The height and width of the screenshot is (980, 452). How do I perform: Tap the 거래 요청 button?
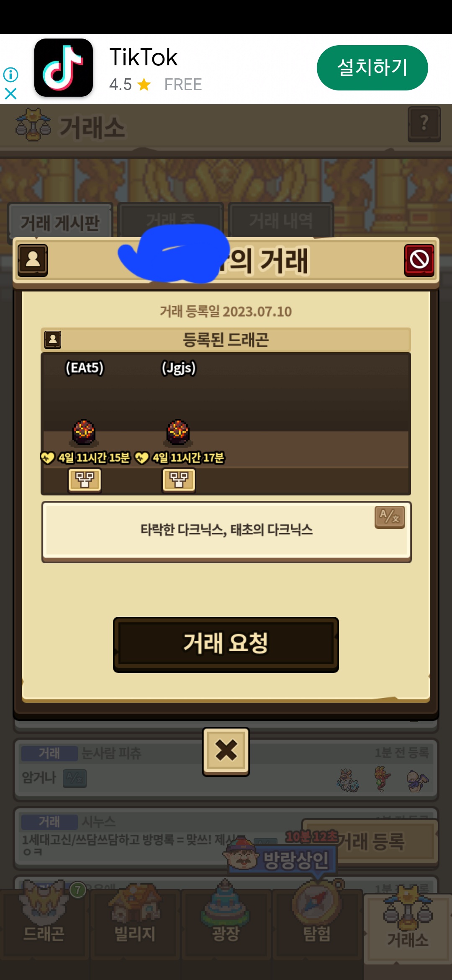[226, 645]
